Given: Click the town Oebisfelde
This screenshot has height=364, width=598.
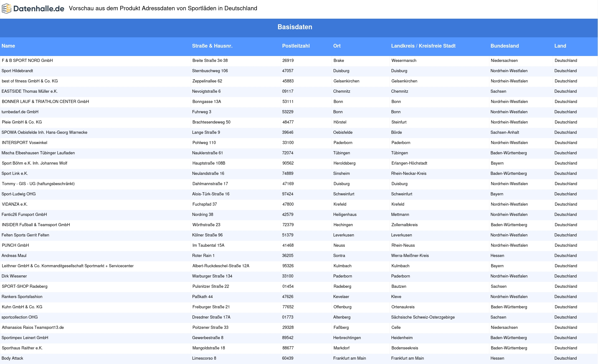Looking at the screenshot, I should point(343,132).
